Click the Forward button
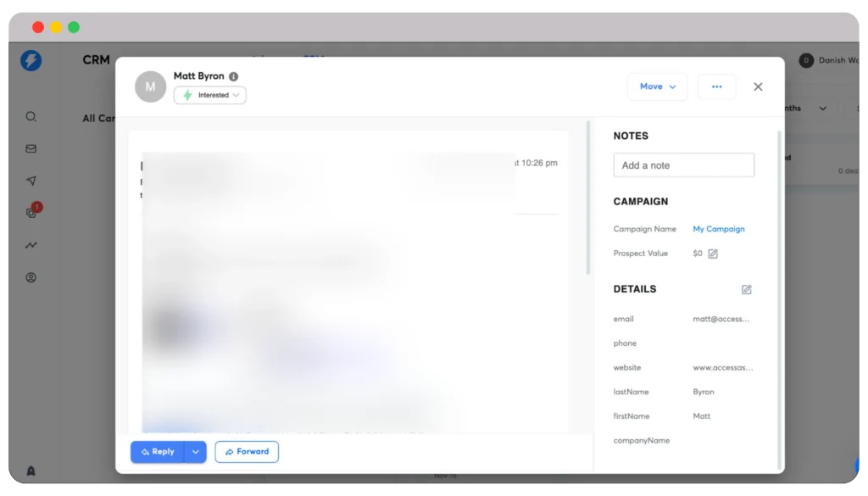 (247, 452)
